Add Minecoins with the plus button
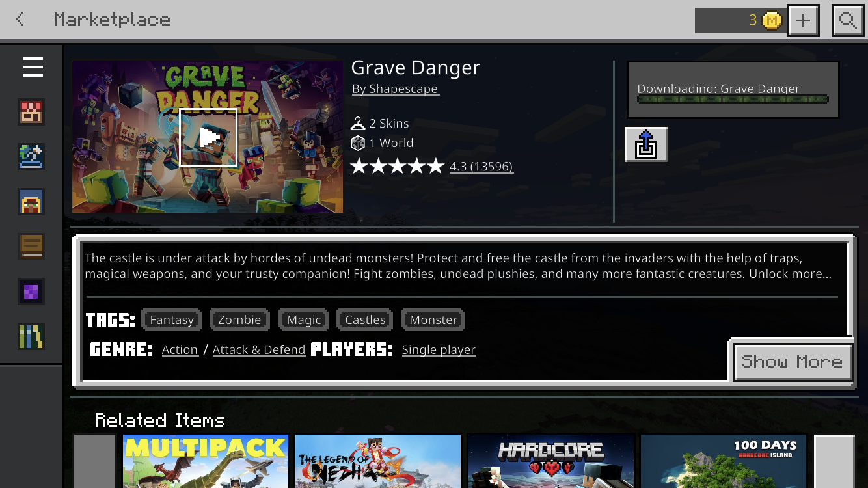Image resolution: width=868 pixels, height=488 pixels. coord(803,20)
